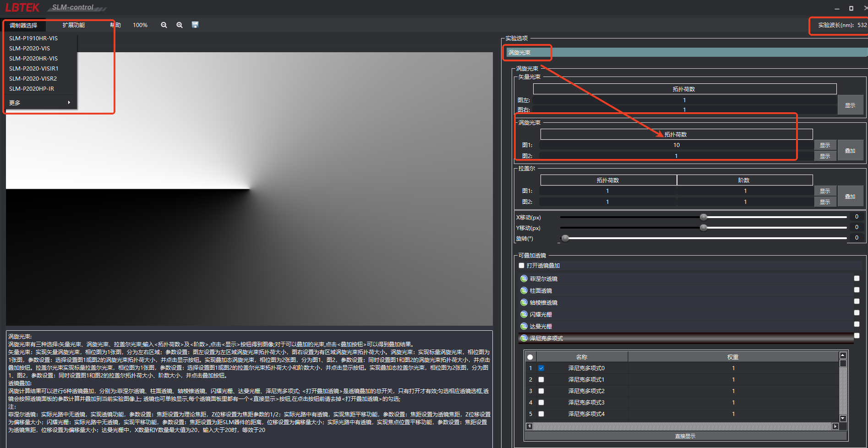Click the X移动(px) numeric value box
Viewport: 868px width, 448px height.
857,217
